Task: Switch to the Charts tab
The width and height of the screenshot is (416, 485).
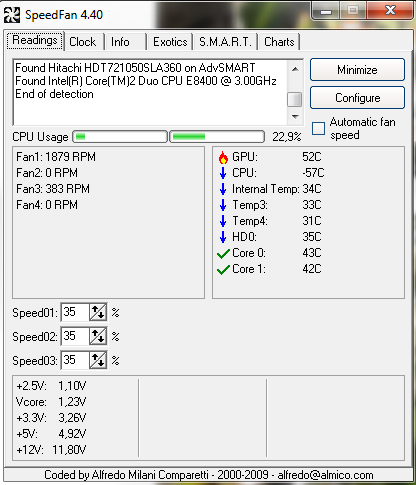Action: point(279,42)
